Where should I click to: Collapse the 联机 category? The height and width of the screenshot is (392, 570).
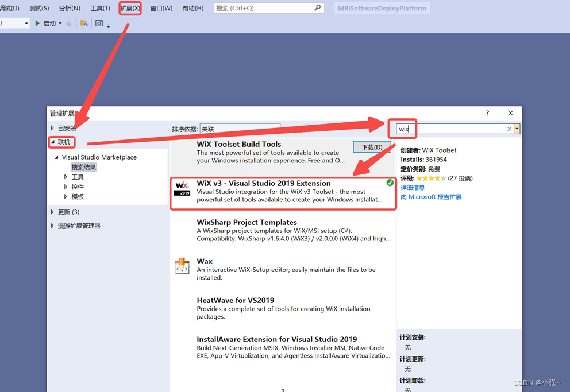[53, 142]
